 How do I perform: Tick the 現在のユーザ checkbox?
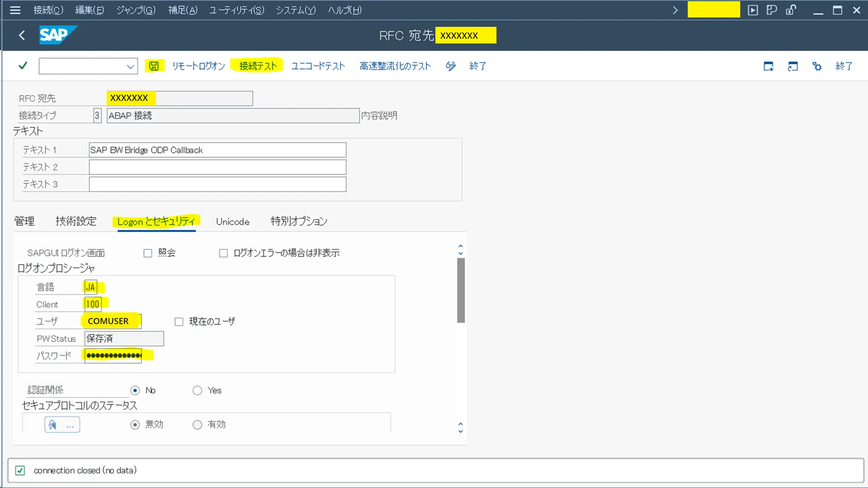tap(179, 322)
